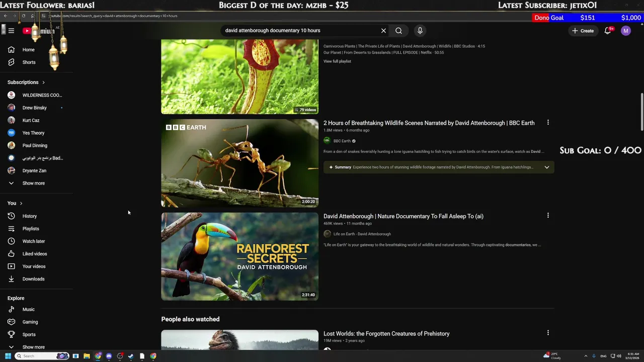Click View full playlist link
This screenshot has height=362, width=644.
pos(337,61)
